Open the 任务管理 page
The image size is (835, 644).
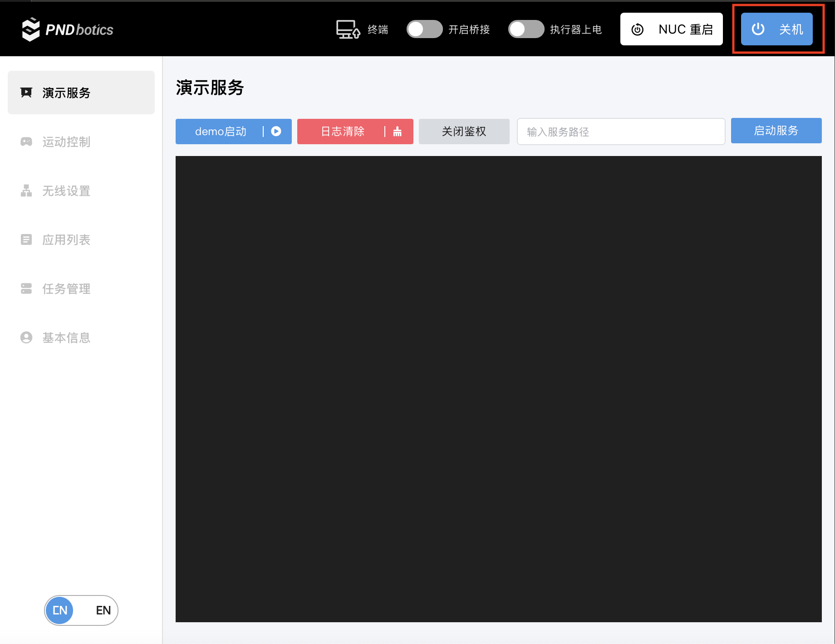coord(66,288)
